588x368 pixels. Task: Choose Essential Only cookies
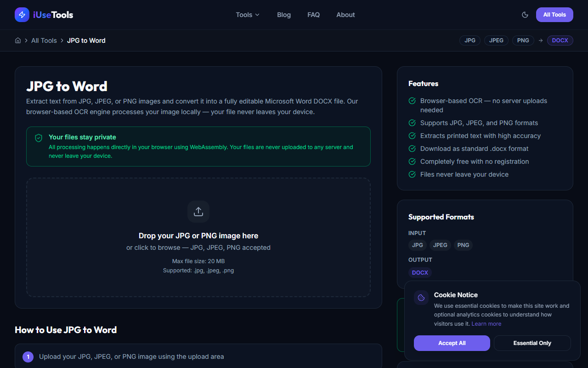tap(532, 343)
